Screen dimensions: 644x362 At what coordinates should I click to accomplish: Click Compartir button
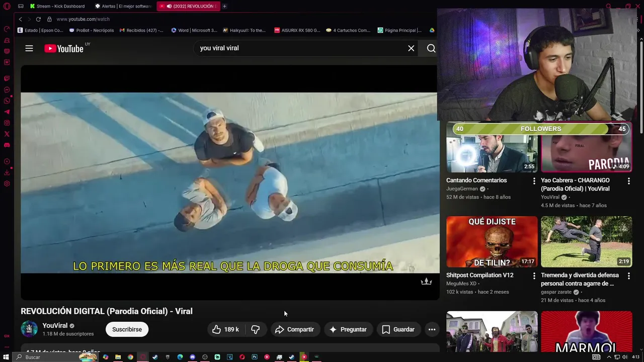pyautogui.click(x=295, y=329)
